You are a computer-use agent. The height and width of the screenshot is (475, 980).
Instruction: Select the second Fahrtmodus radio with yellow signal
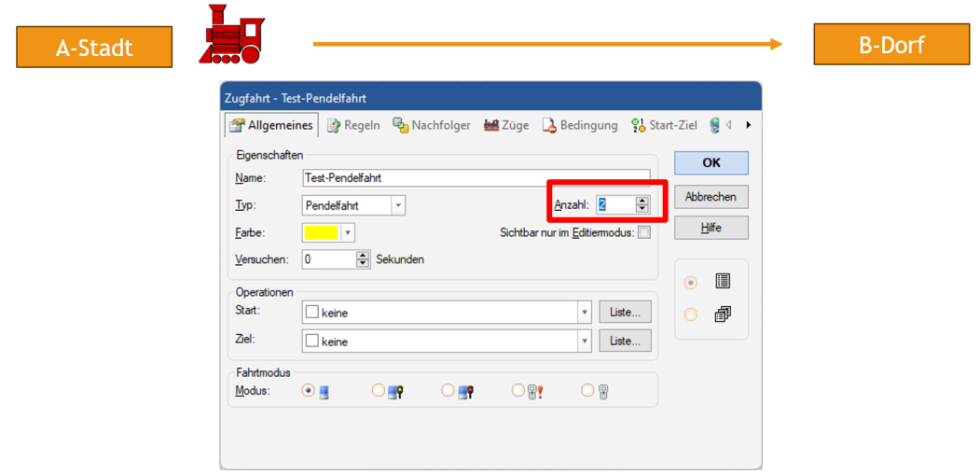(x=379, y=391)
